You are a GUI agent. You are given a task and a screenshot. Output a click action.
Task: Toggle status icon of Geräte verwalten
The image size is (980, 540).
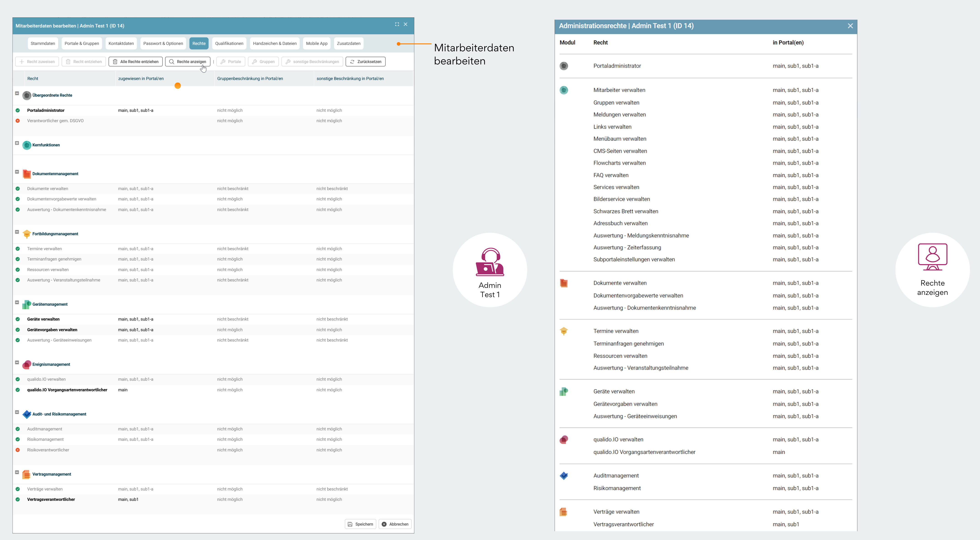(x=17, y=319)
